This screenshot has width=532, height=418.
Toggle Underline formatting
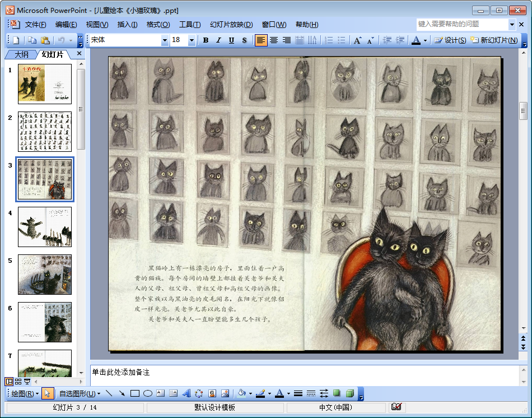pos(231,40)
